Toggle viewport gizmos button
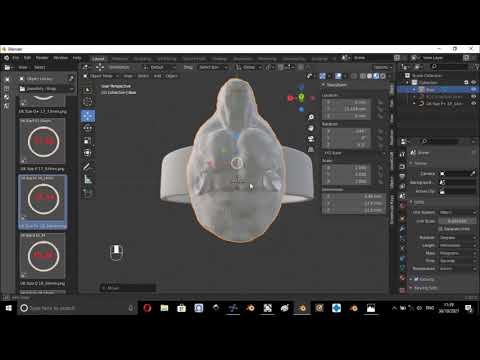 tap(322, 76)
